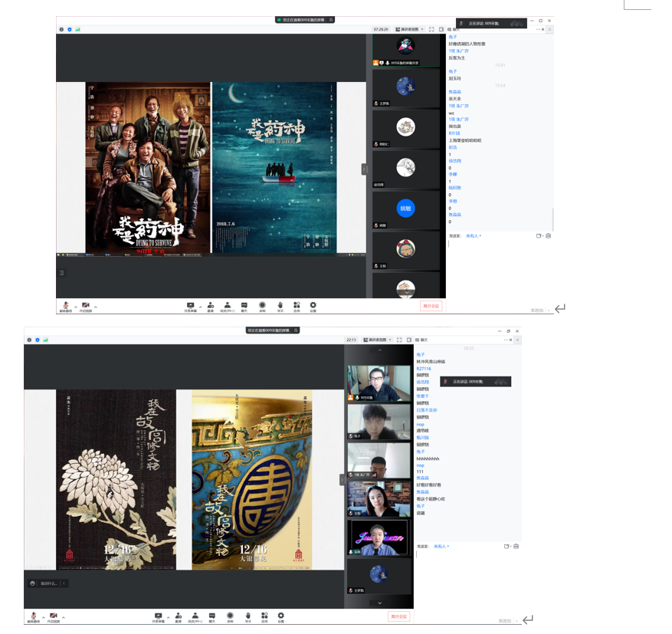The height and width of the screenshot is (634, 672).
Task: Click Leave Meeting button in lower window
Action: [x=399, y=616]
